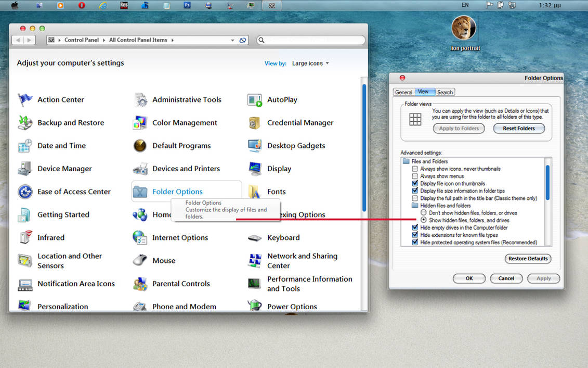
Task: Open Default Programs
Action: tap(181, 146)
